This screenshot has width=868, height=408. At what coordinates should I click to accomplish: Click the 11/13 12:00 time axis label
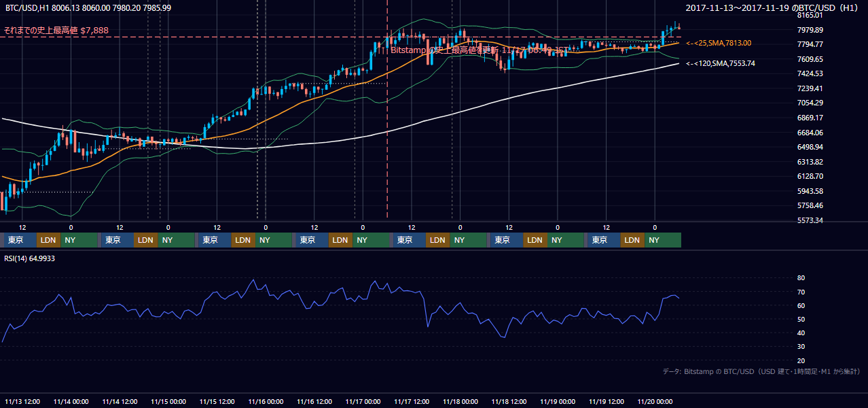pyautogui.click(x=22, y=401)
